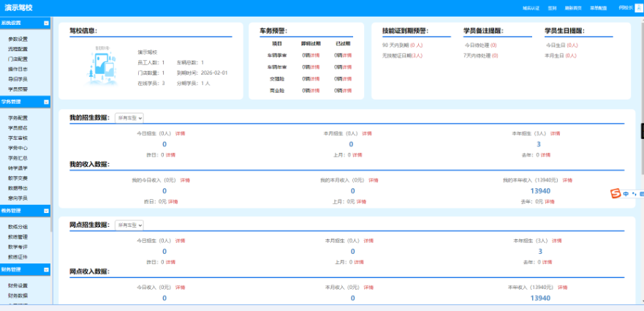Open 参数设置 in the sidebar
Image resolution: width=644 pixels, height=311 pixels.
[18, 39]
